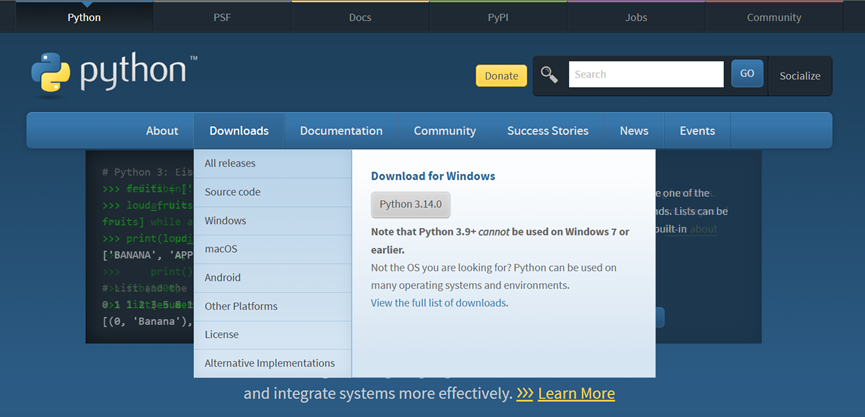Open the Documentation navigation menu
Viewport: 865px width, 417px height.
(341, 131)
